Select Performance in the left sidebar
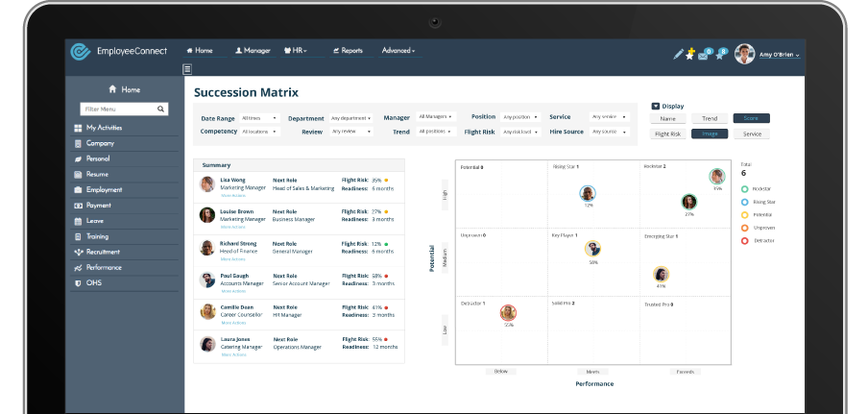The width and height of the screenshot is (868, 414). tap(104, 268)
